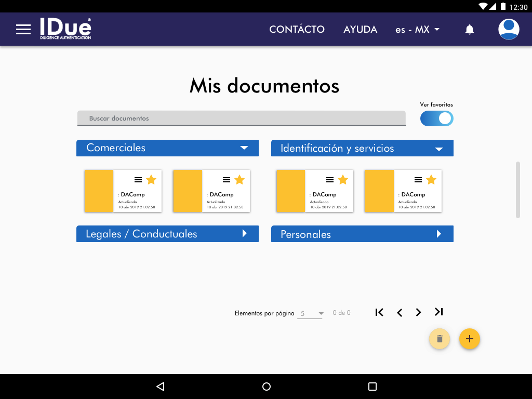Open the AYUDA menu item
This screenshot has width=532, height=399.
[360, 30]
